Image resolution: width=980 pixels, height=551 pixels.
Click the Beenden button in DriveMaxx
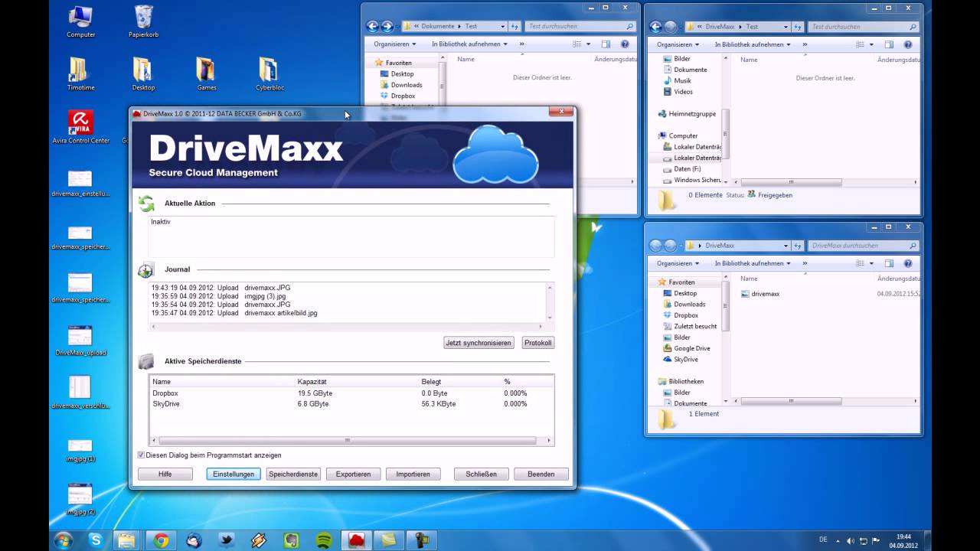(x=541, y=474)
